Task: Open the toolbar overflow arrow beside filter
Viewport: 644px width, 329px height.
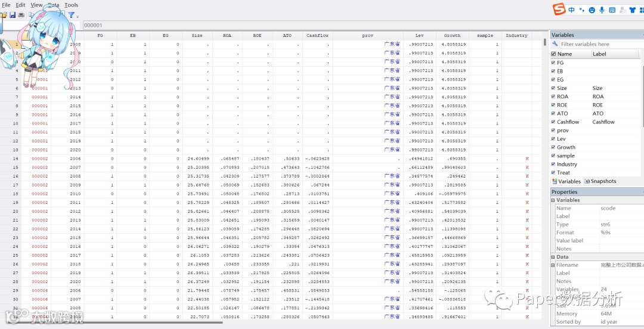Action: [x=78, y=15]
